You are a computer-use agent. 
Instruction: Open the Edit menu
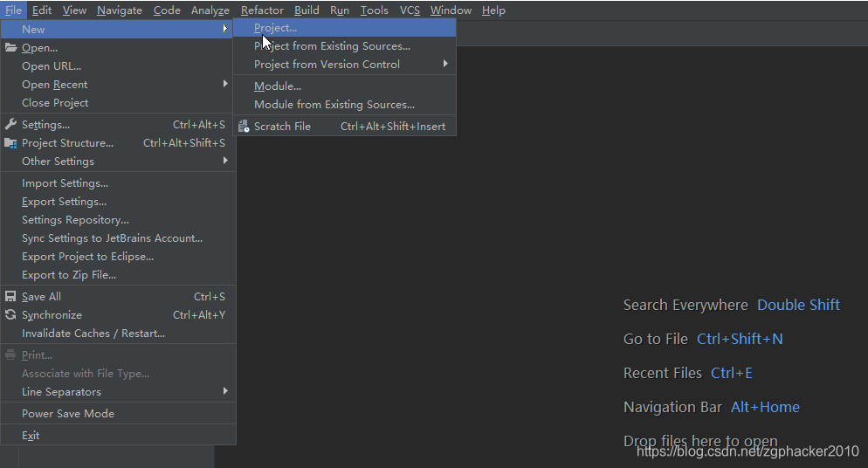tap(42, 10)
